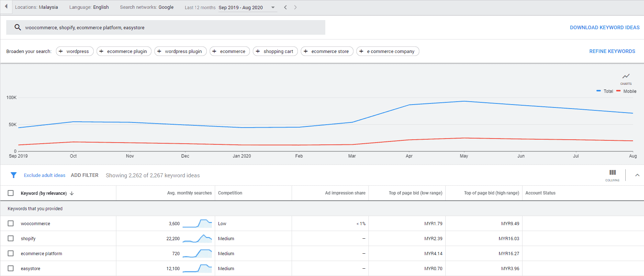
Task: Sort by Ad impression share column
Action: click(345, 193)
